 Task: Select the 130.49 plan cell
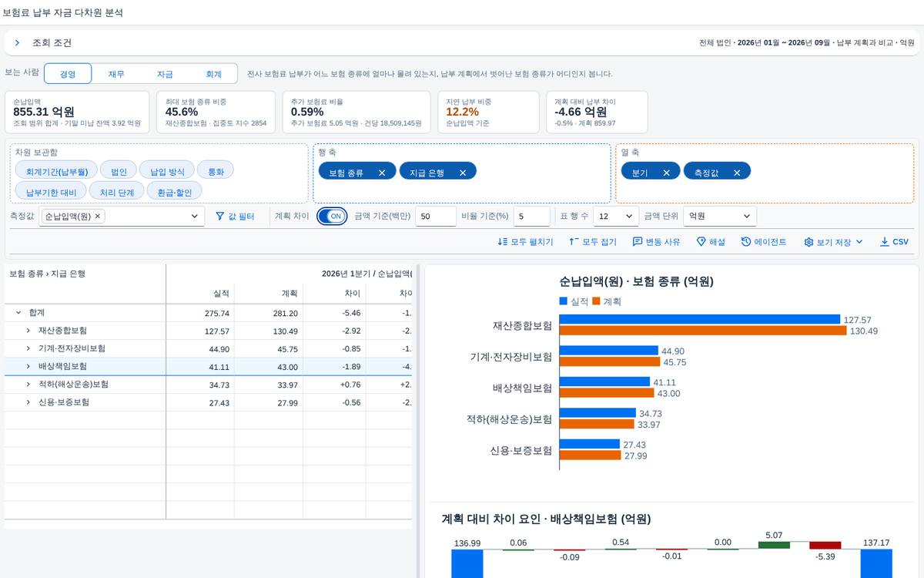point(269,331)
